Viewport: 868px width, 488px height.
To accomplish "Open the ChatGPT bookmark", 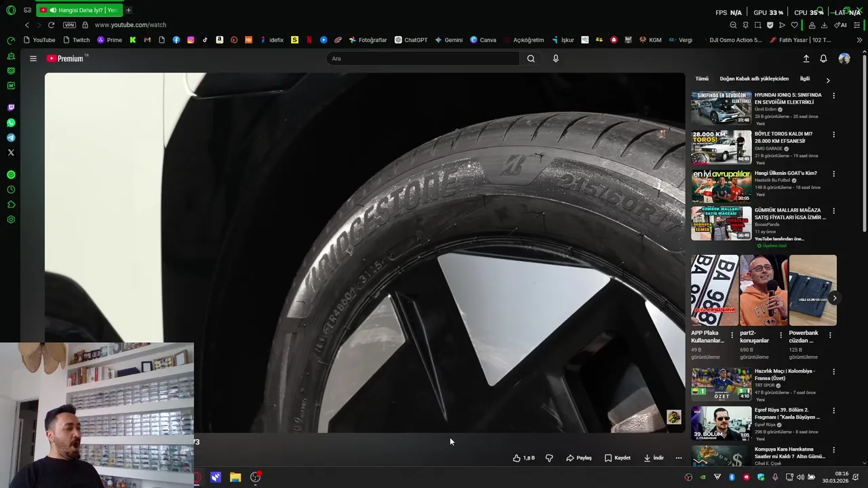I will (411, 40).
